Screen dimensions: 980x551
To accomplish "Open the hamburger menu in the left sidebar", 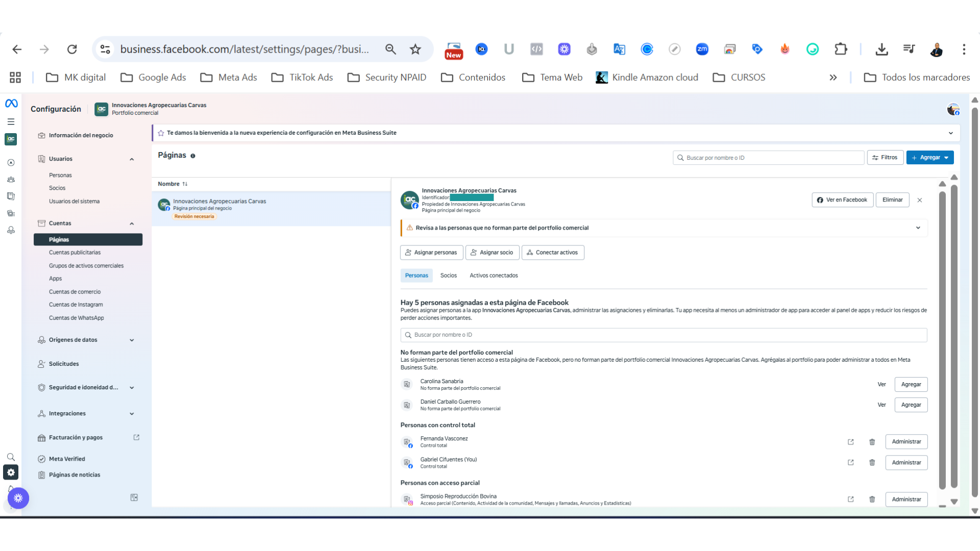I will point(11,121).
